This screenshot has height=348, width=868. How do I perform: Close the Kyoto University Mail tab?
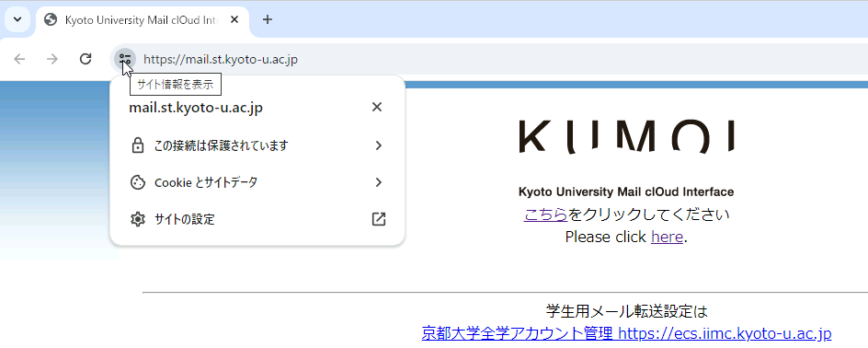click(x=234, y=20)
